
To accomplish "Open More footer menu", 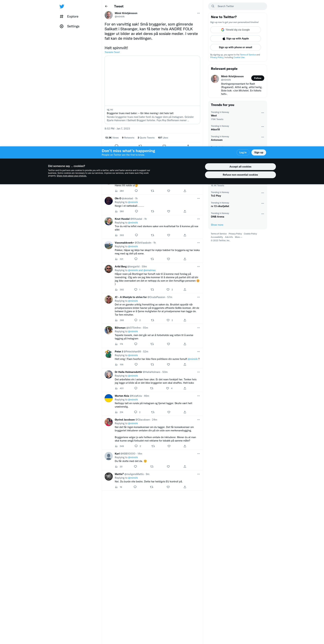I will pos(238,237).
